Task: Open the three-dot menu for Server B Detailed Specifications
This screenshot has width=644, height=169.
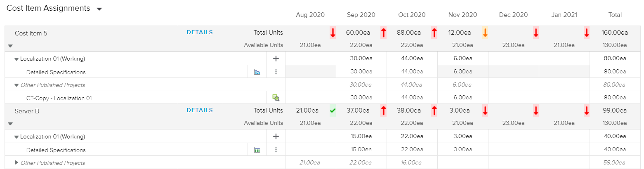Action: [x=276, y=150]
